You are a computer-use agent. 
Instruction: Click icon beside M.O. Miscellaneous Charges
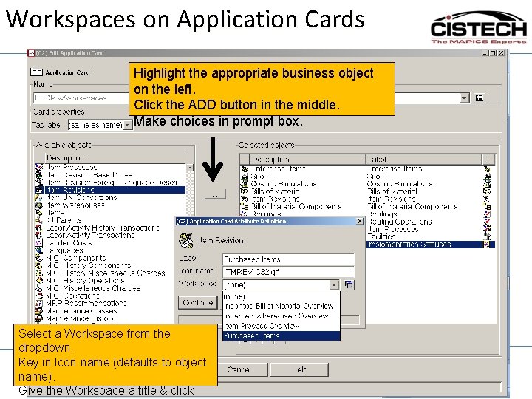[39, 288]
